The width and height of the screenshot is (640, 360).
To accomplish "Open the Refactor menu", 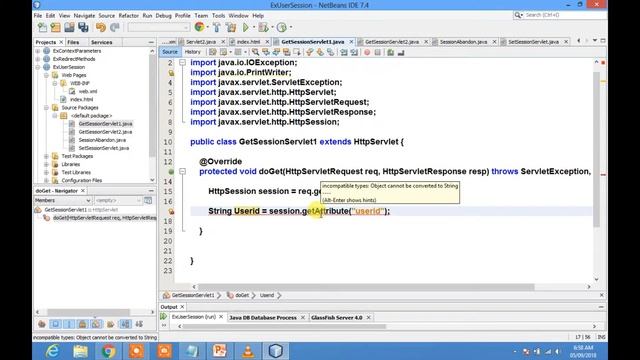I will click(x=129, y=16).
